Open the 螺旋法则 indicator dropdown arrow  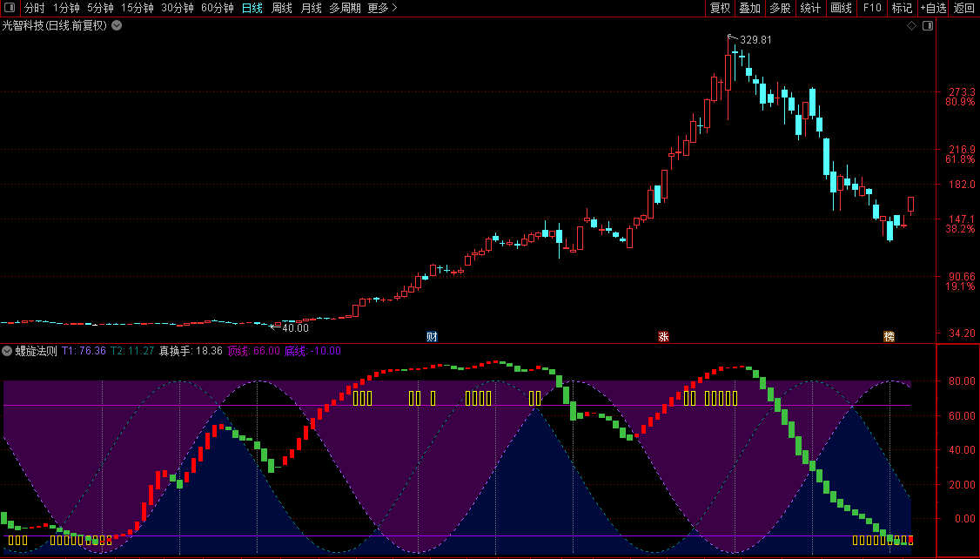pos(7,351)
